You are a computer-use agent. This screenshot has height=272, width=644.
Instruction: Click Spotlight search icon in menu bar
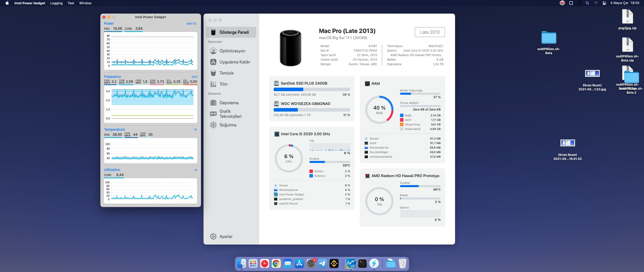(x=587, y=3)
